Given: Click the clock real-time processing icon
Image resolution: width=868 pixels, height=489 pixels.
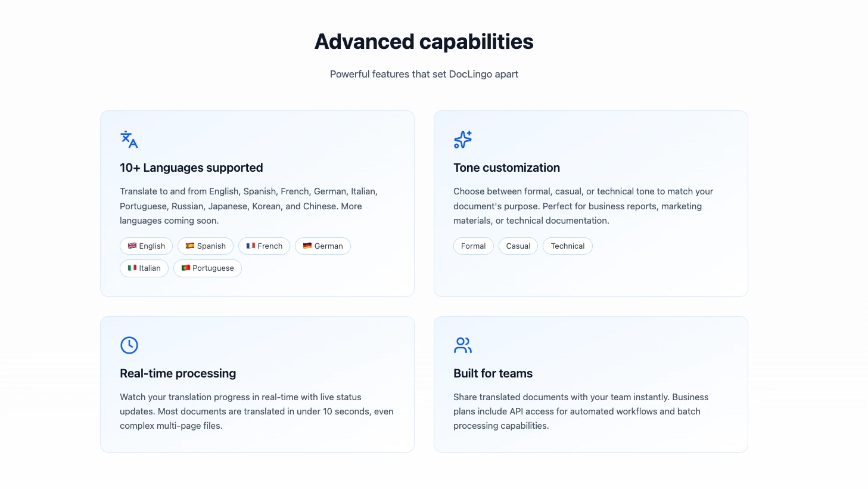Looking at the screenshot, I should pyautogui.click(x=129, y=345).
